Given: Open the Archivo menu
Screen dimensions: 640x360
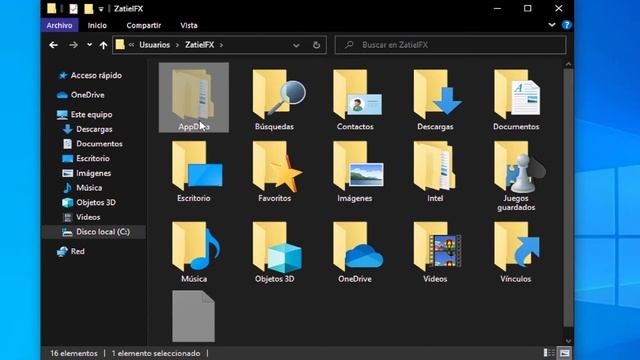Looking at the screenshot, I should pos(59,25).
